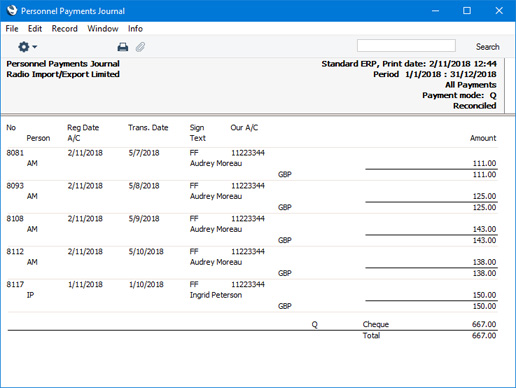516x388 pixels.
Task: Click person code IP
Action: click(30, 295)
